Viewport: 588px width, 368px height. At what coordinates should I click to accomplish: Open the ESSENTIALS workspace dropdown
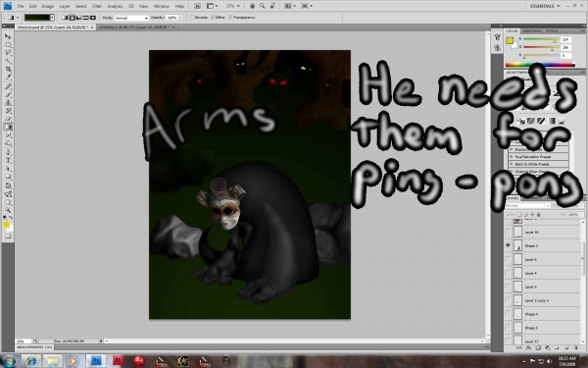545,6
